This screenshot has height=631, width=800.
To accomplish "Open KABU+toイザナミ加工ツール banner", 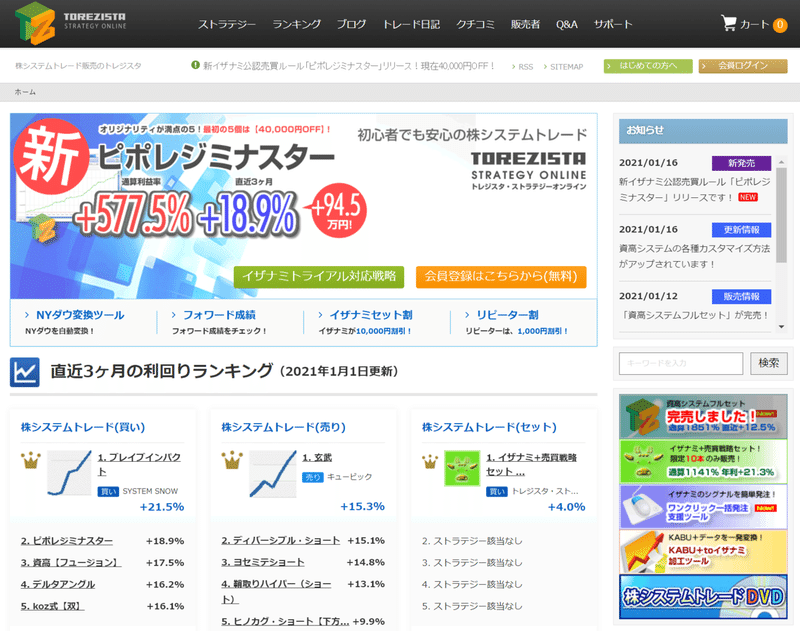I will point(703,551).
